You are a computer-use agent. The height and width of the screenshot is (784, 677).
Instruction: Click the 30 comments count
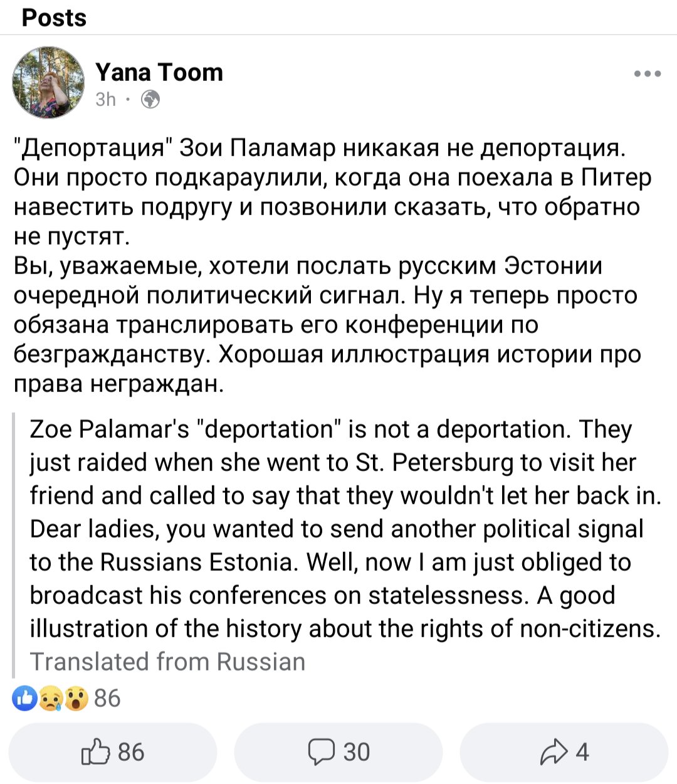[x=357, y=751]
